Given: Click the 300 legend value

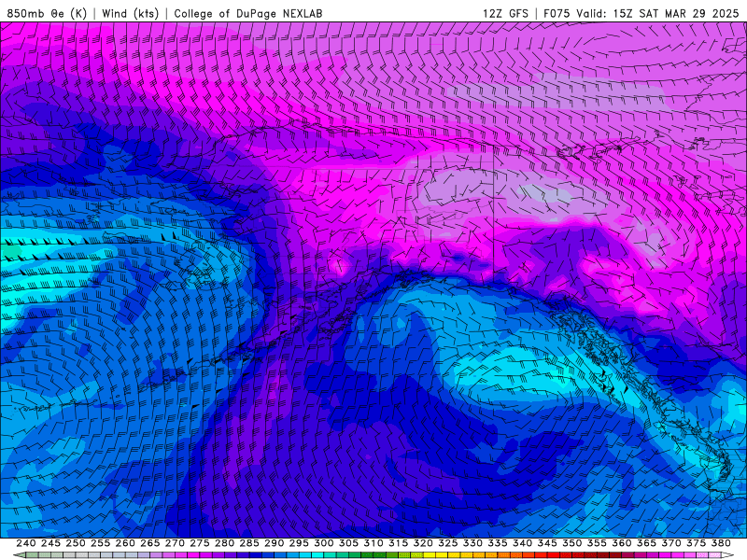Looking at the screenshot, I should tap(323, 543).
